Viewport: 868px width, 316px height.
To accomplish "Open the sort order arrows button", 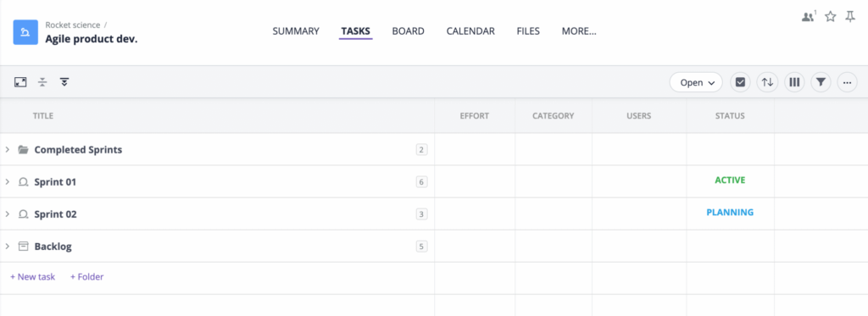I will coord(767,82).
